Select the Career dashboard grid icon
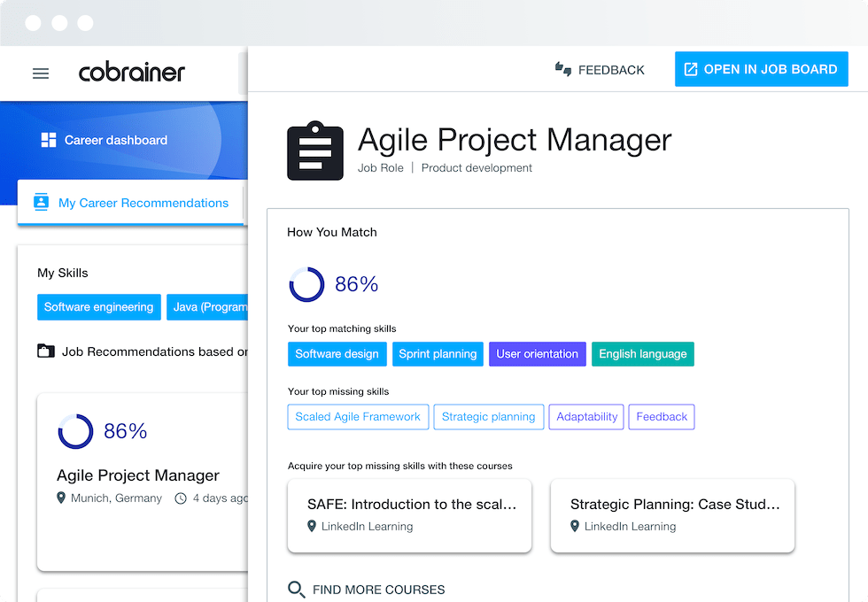 50,139
